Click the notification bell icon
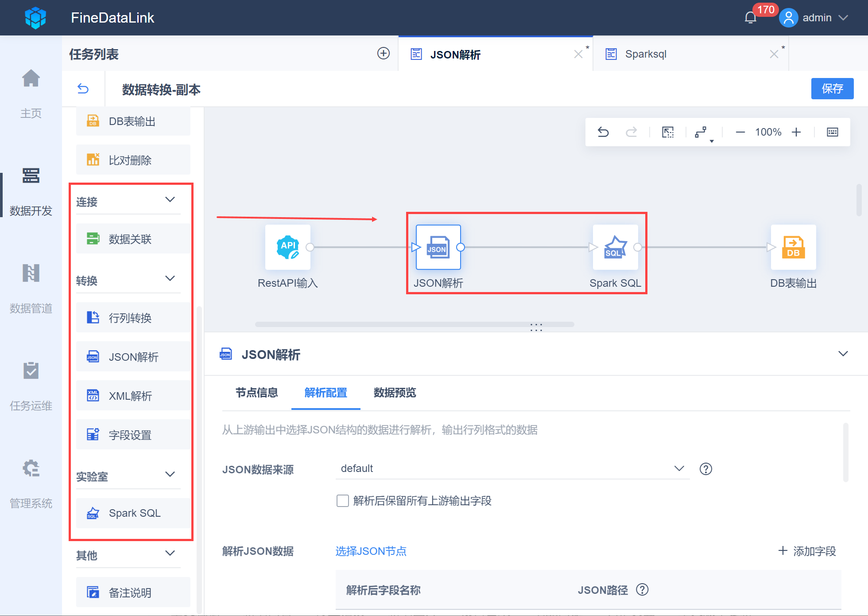This screenshot has height=616, width=868. [x=750, y=18]
